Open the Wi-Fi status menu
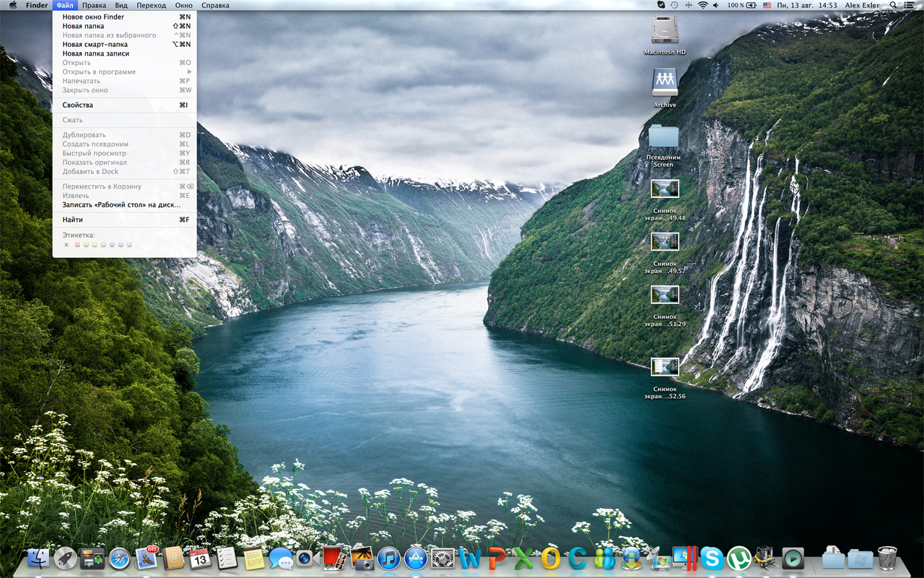Screen dimensions: 924x578 pos(702,5)
